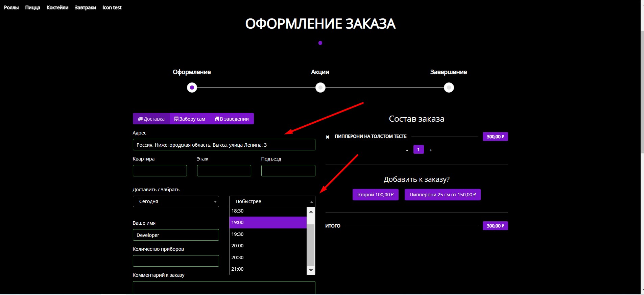Add второй 100,00 ₽ to order
Image resolution: width=644 pixels, height=295 pixels.
coord(375,195)
